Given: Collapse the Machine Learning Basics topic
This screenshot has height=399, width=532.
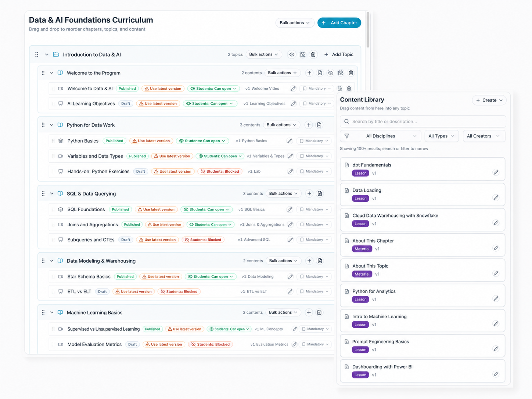Looking at the screenshot, I should click(52, 313).
